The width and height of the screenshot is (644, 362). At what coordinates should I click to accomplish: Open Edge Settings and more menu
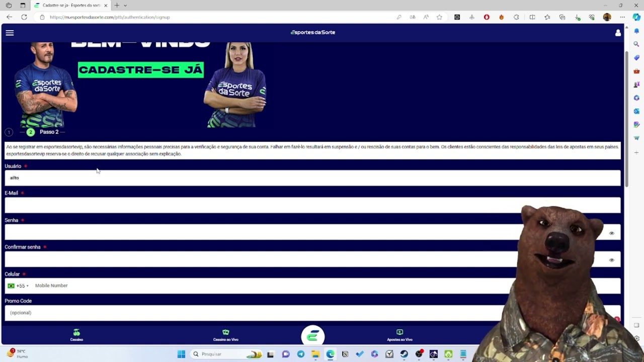pos(622,17)
